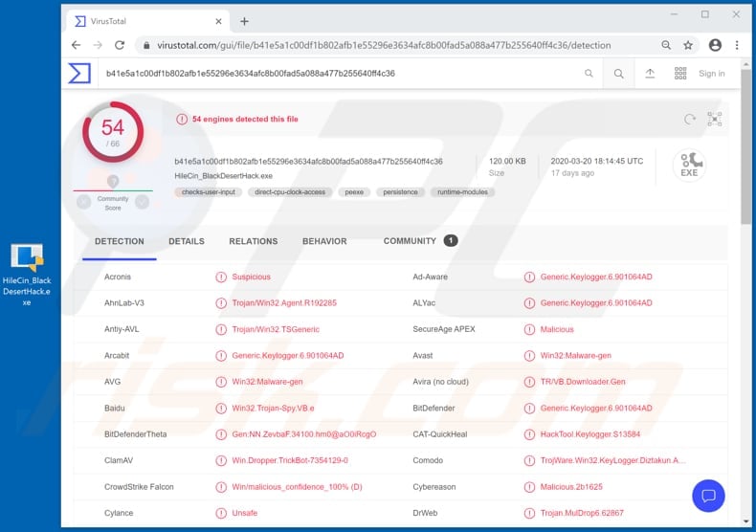This screenshot has height=532, width=756.
Task: Click community score upvote icon
Action: pos(143,203)
